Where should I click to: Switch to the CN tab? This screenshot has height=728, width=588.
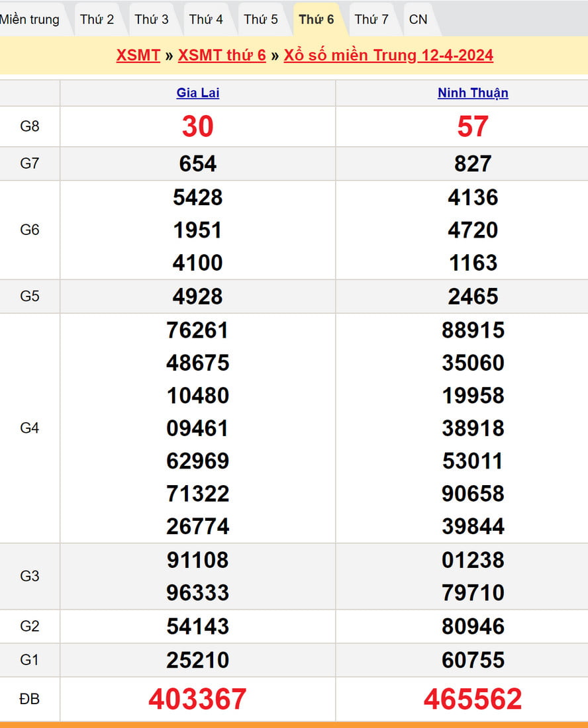click(418, 19)
